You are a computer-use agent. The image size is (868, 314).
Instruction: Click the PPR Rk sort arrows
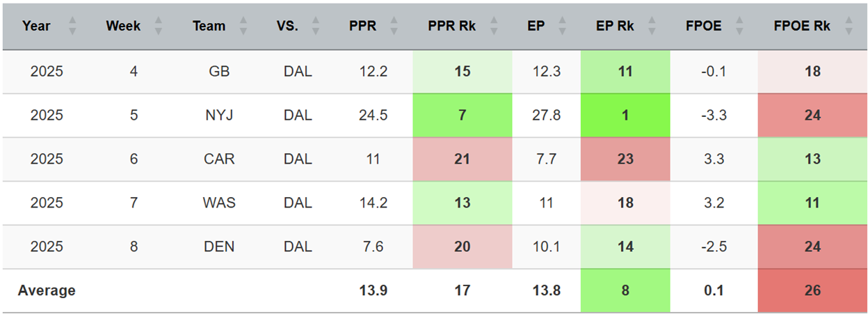[493, 26]
